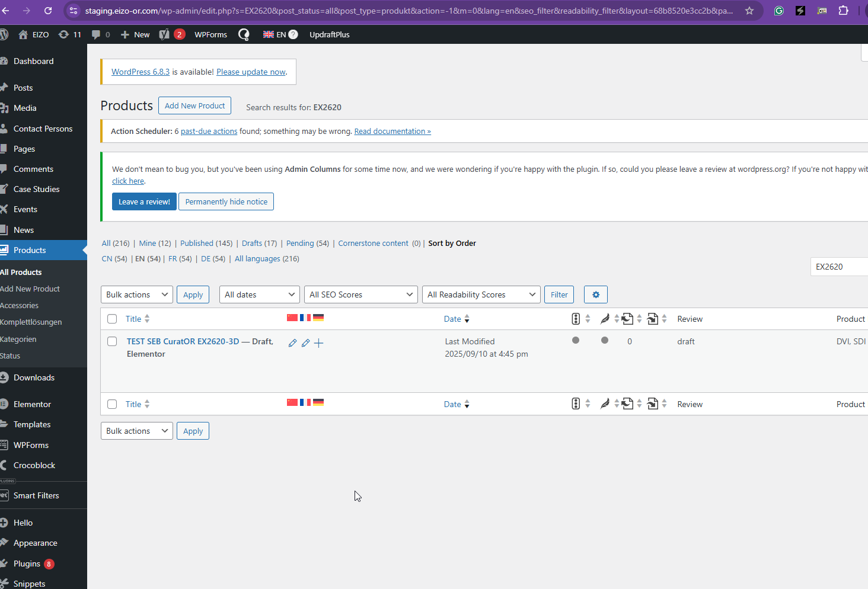This screenshot has height=589, width=868.
Task: Open the TEST SEB CuratOR EX2620-3D product link
Action: (183, 341)
